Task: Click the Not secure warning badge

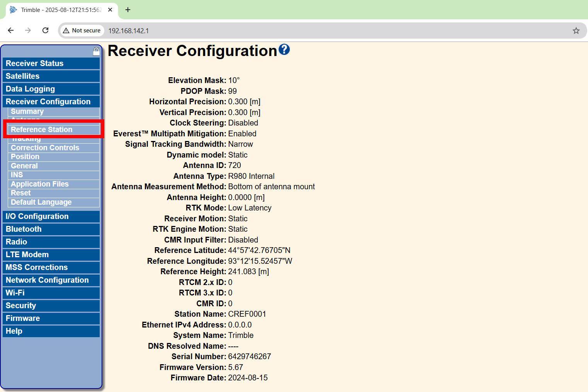Action: pyautogui.click(x=82, y=31)
